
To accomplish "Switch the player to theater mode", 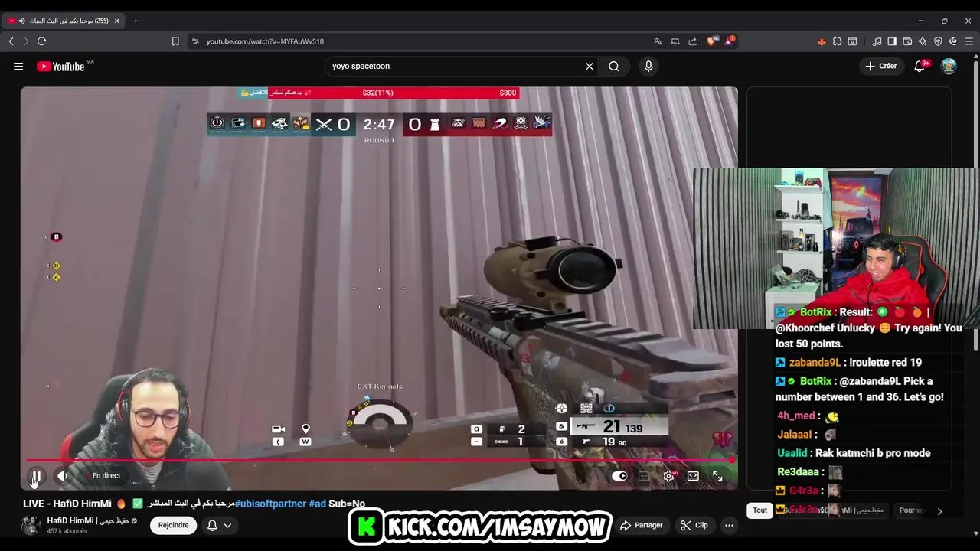I will 693,476.
